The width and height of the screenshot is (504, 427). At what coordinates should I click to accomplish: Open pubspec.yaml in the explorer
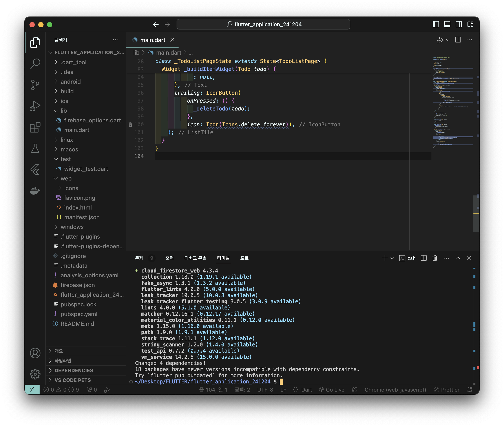point(79,314)
